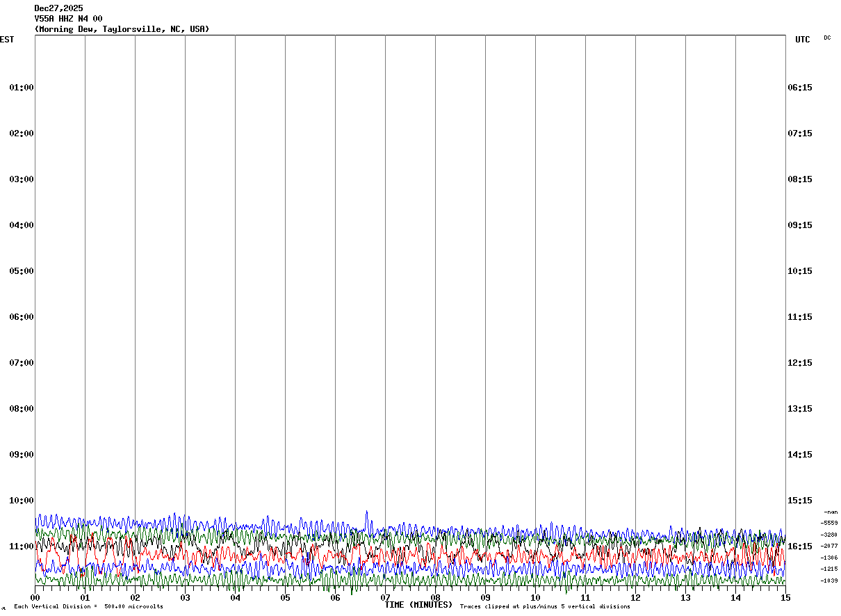Click the offset value "-5559"
Image resolution: width=841 pixels, height=616 pixels.
click(x=829, y=523)
